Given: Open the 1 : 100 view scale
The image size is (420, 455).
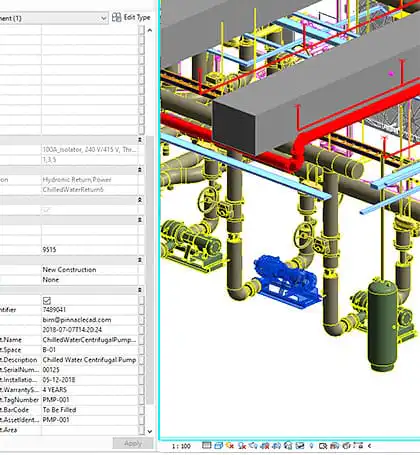Looking at the screenshot, I should pyautogui.click(x=181, y=446).
